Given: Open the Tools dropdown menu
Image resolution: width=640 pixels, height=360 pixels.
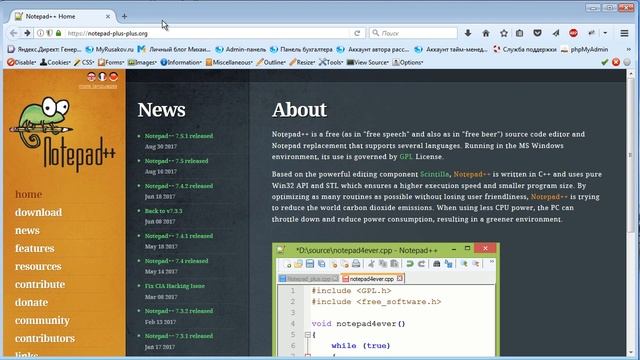Looking at the screenshot, I should tap(331, 62).
